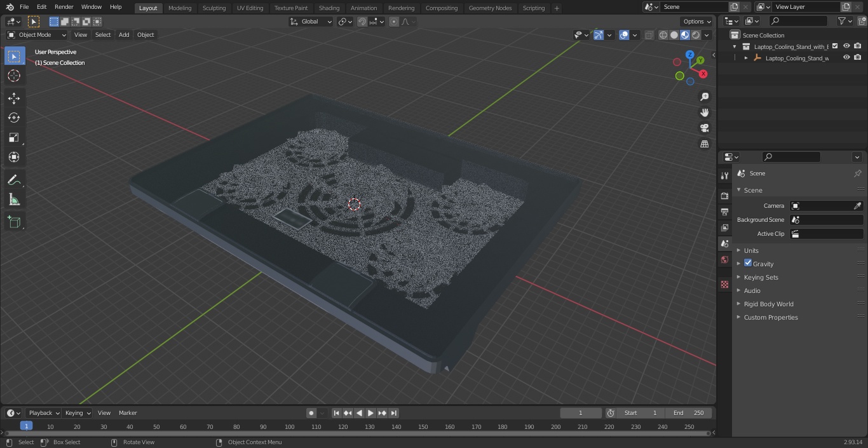Click the pan view hand icon

[x=704, y=112]
